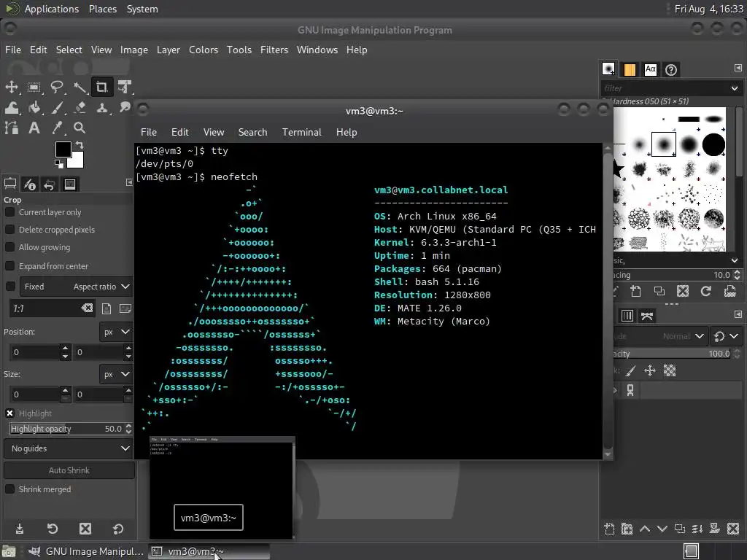Click the vm3@vm3 terminal taskbar entry
747x560 pixels.
(x=209, y=551)
